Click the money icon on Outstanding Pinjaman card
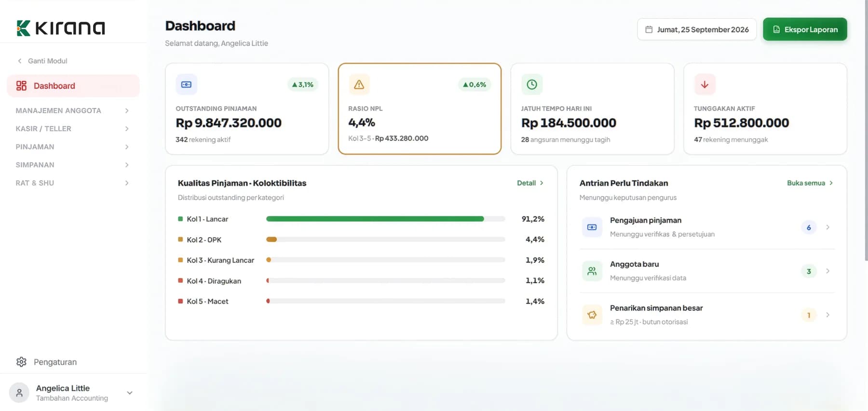868x411 pixels. point(186,84)
